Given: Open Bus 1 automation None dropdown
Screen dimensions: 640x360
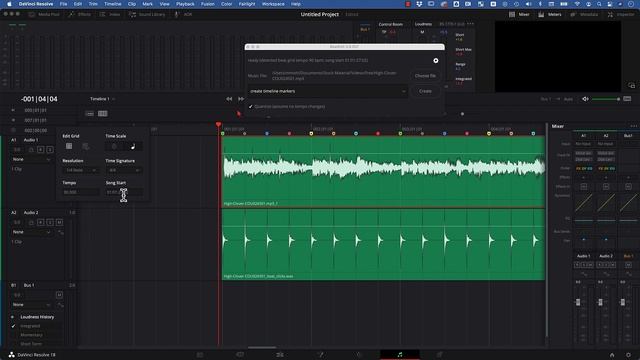Looking at the screenshot, I should [31, 304].
